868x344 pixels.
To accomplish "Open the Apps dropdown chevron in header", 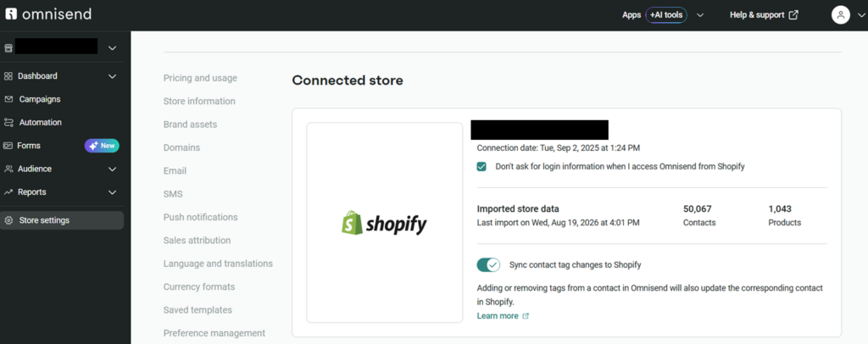I will pyautogui.click(x=699, y=15).
